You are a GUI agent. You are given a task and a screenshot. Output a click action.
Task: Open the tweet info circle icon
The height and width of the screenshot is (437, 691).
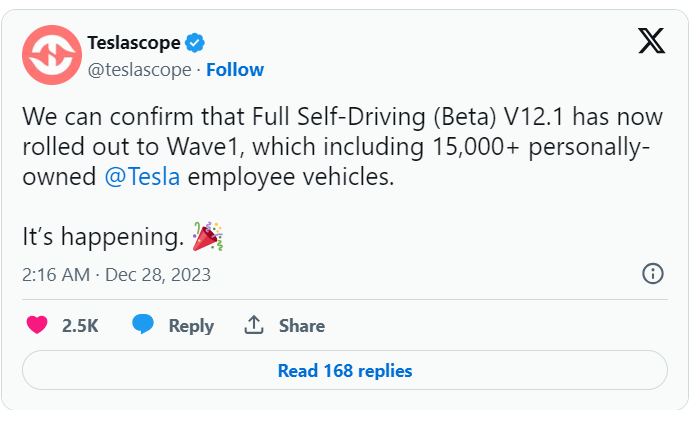coord(653,274)
